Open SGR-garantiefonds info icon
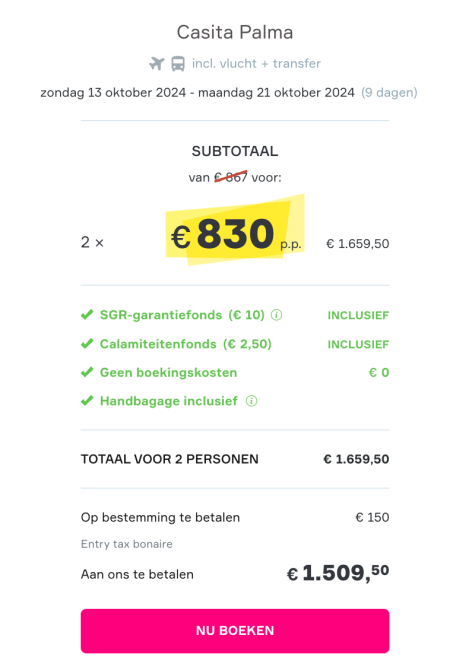Screen dimensions: 450x667 pos(276,315)
